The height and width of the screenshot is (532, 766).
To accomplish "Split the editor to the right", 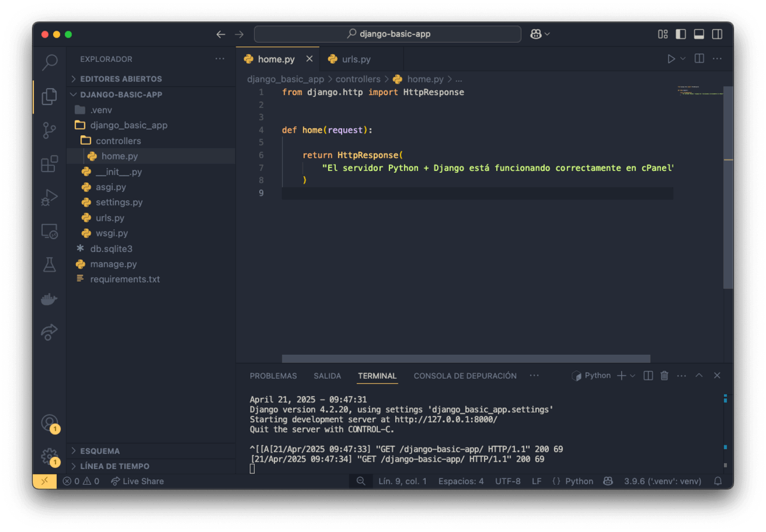I will coord(699,59).
